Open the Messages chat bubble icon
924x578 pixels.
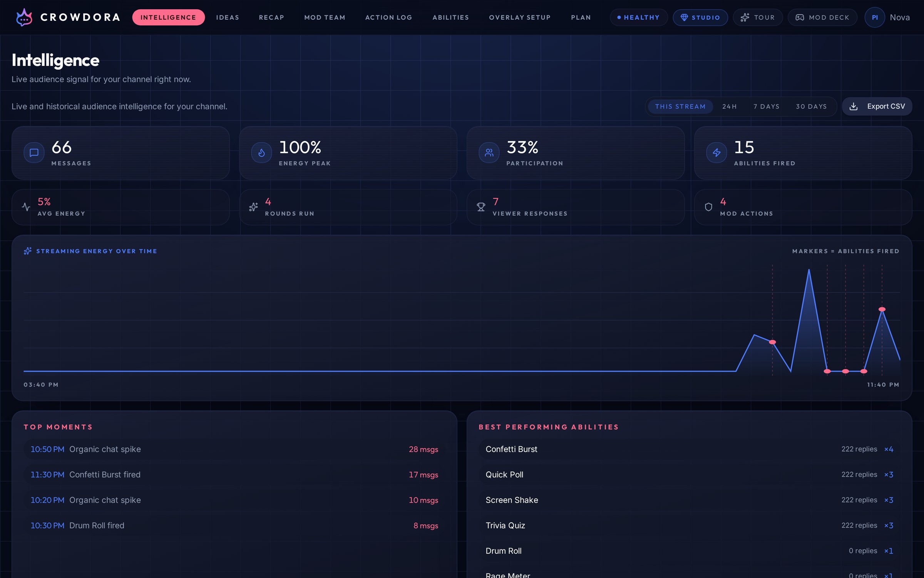click(34, 153)
